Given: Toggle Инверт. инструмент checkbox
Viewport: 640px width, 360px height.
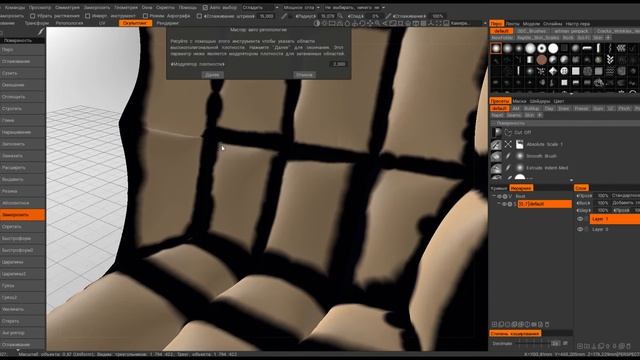Looking at the screenshot, I should pyautogui.click(x=87, y=16).
